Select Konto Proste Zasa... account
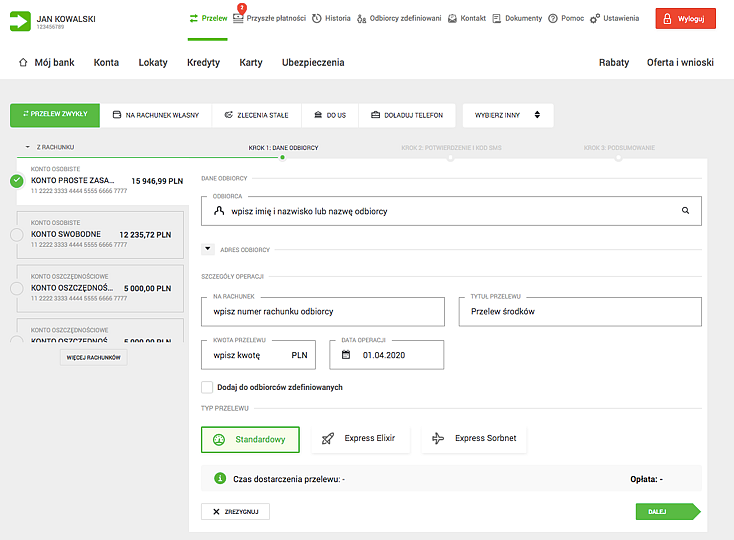This screenshot has height=540, width=734. tap(101, 181)
